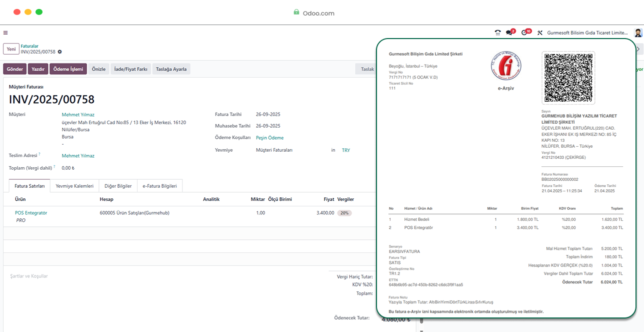Open the Faturalar breadcrumb link
Viewport: 644px width, 332px height.
tap(29, 46)
